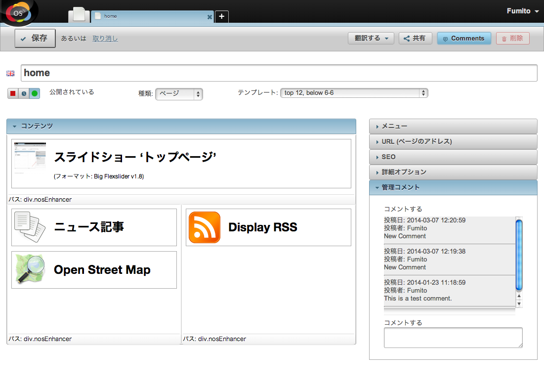
Task: Select the スライドショー 'トップページ' enhancer title
Action: click(x=135, y=157)
